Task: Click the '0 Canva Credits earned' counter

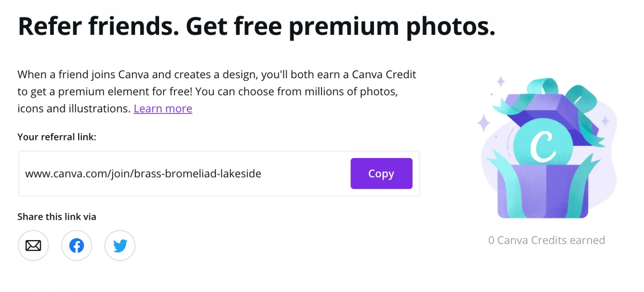Action: click(x=546, y=240)
